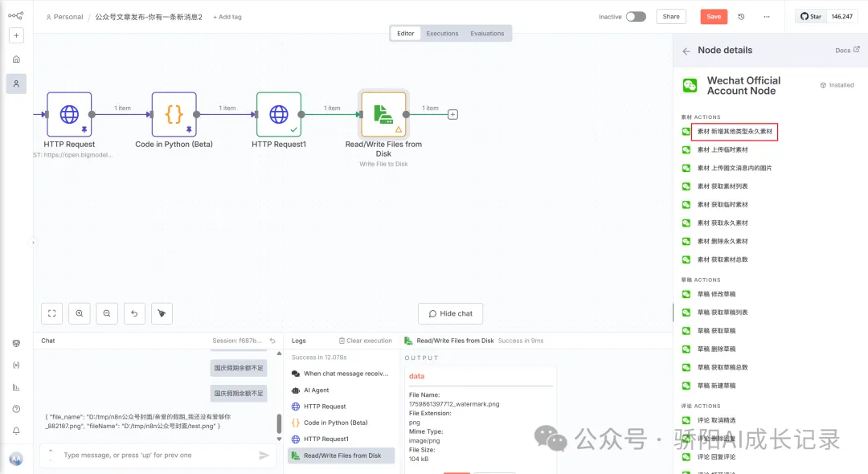The height and width of the screenshot is (474, 868).
Task: Open the Templates icon in left sidebar
Action: point(16,344)
